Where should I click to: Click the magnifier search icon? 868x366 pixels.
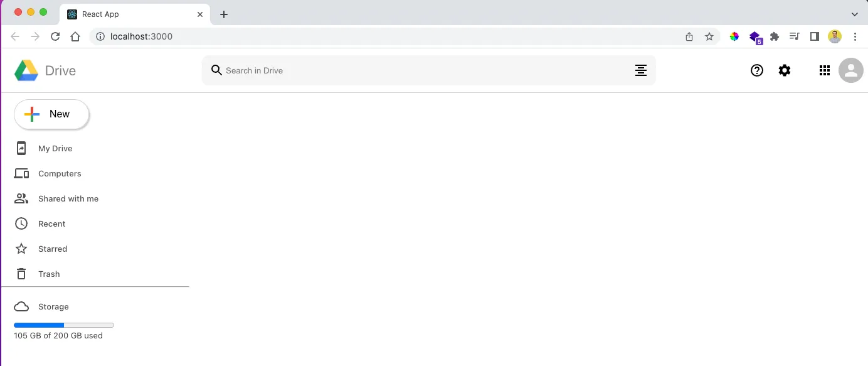[216, 70]
